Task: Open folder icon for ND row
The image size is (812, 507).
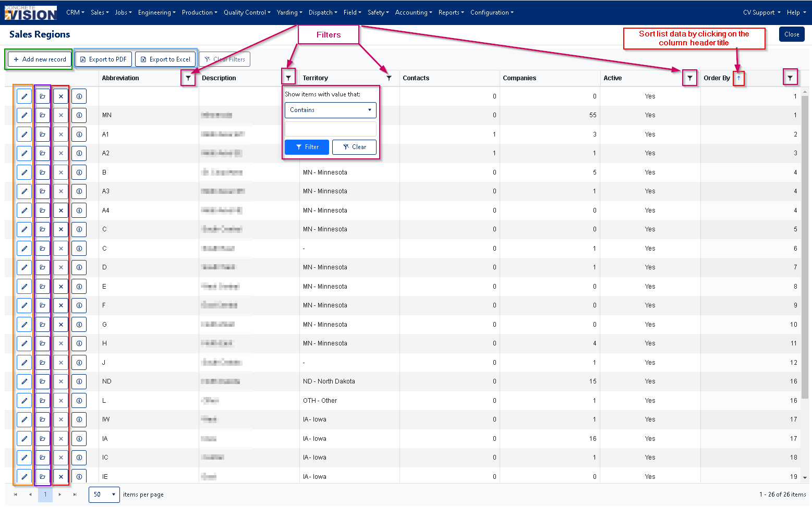Action: [x=42, y=381]
